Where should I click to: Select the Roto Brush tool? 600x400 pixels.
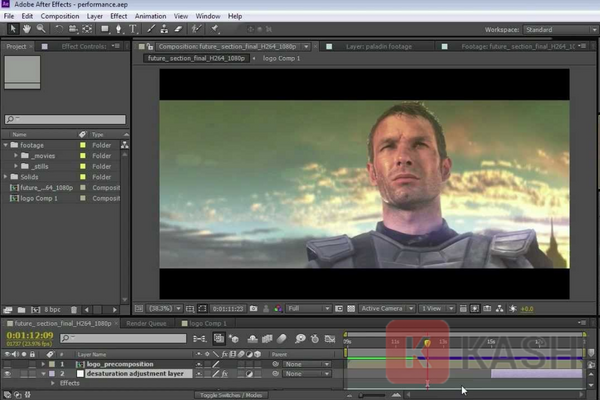tap(196, 29)
